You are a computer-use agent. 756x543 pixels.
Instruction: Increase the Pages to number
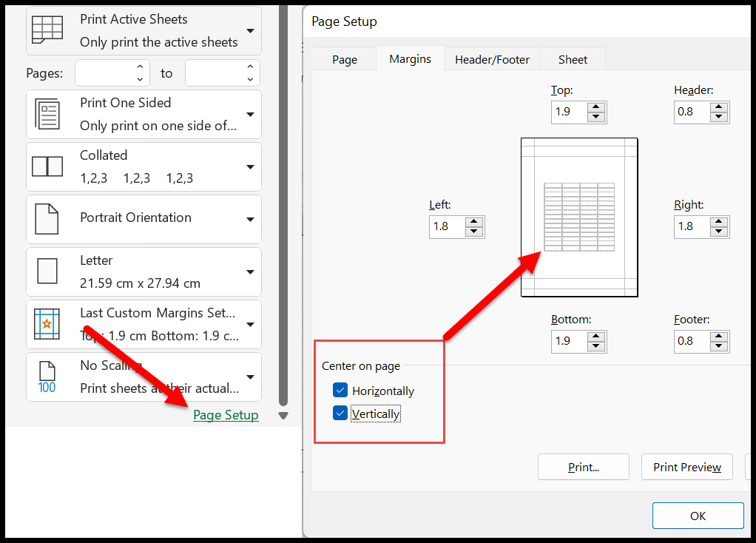tap(250, 67)
